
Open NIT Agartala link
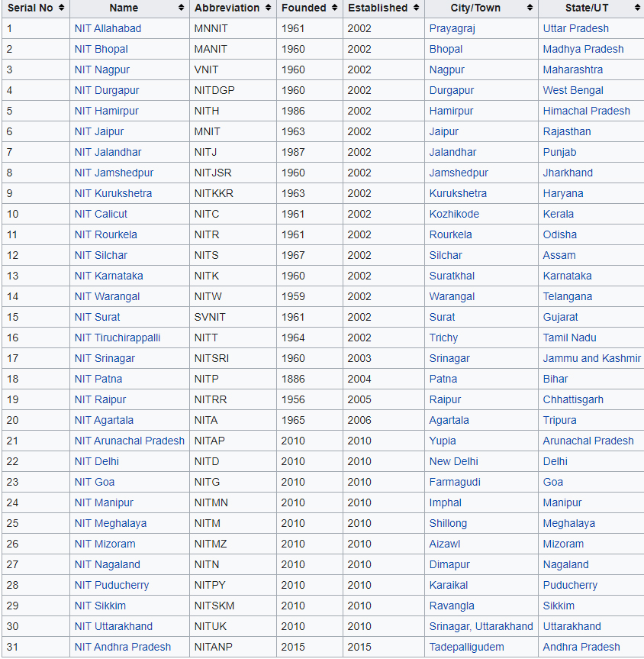click(x=105, y=420)
